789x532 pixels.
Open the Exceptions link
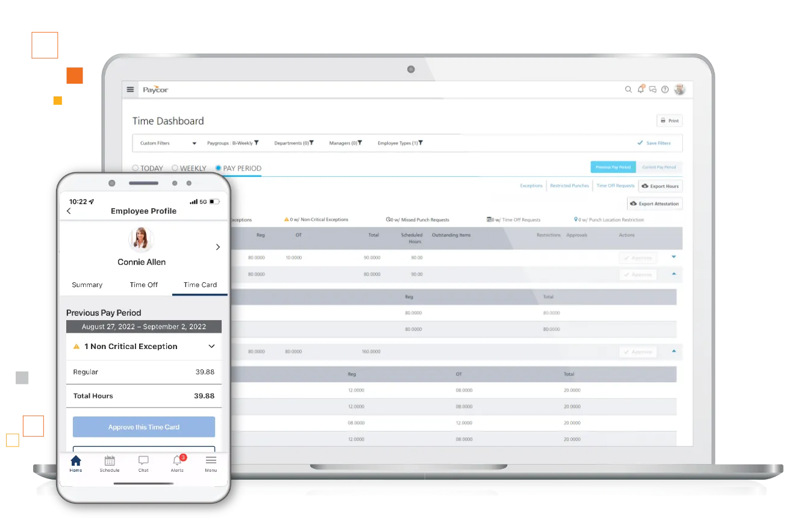click(x=531, y=186)
